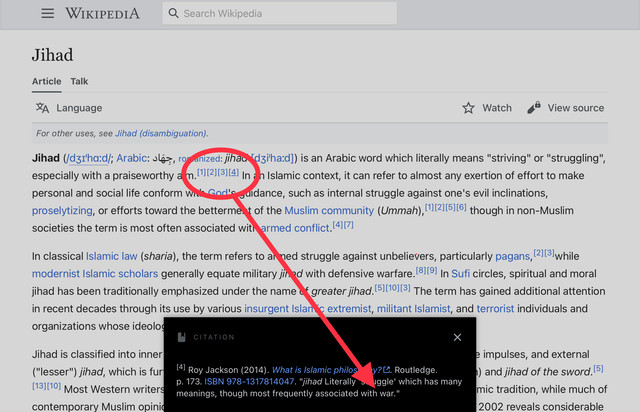Image resolution: width=640 pixels, height=412 pixels.
Task: Switch to the Talk tab
Action: coord(79,81)
